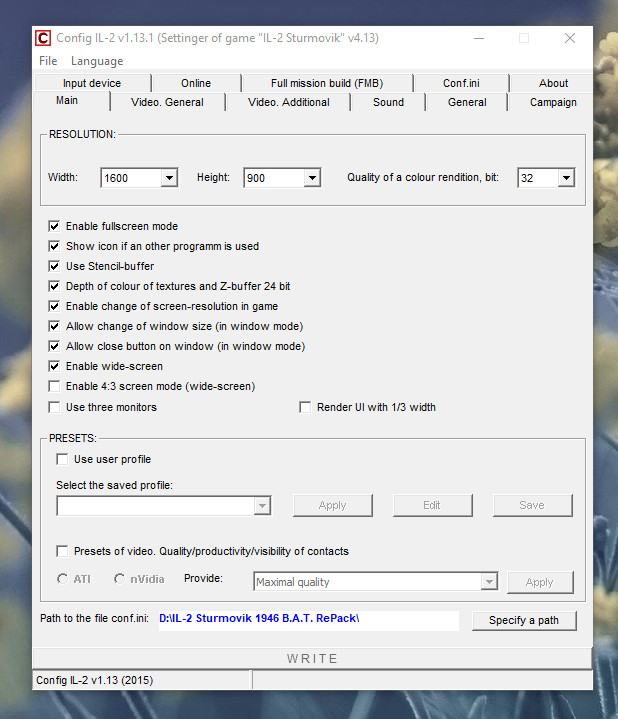Click the red Config IL-2 app icon in title bar
Image resolution: width=618 pixels, height=719 pixels.
point(43,38)
